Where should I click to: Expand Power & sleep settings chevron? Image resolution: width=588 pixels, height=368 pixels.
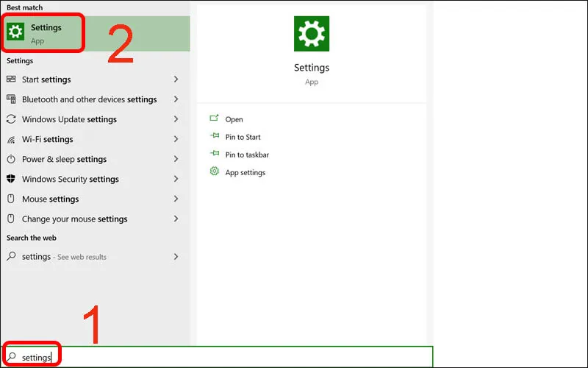pos(176,159)
